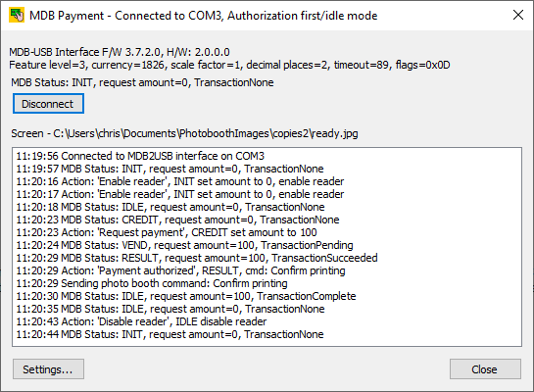Click the 'Request payment' CREDIT log entry
The image size is (534, 392).
coord(167,232)
